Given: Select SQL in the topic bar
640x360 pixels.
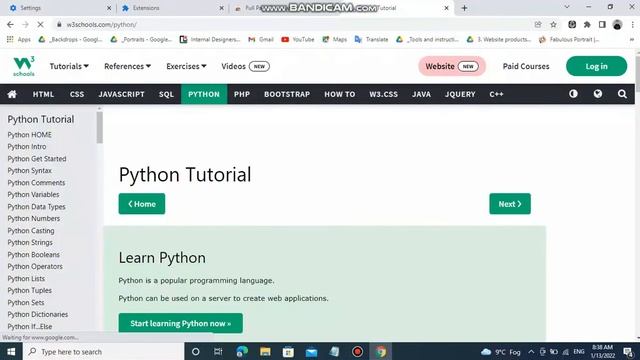Looking at the screenshot, I should pos(166,94).
